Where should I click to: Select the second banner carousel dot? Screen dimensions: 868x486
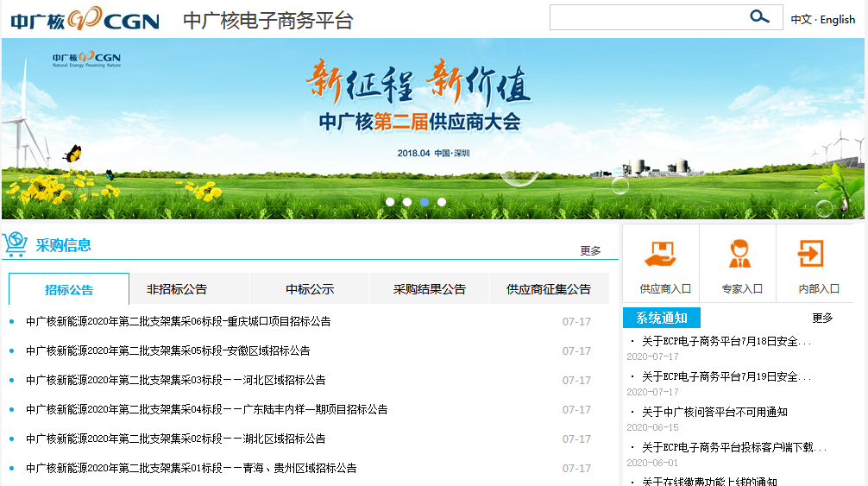point(407,202)
